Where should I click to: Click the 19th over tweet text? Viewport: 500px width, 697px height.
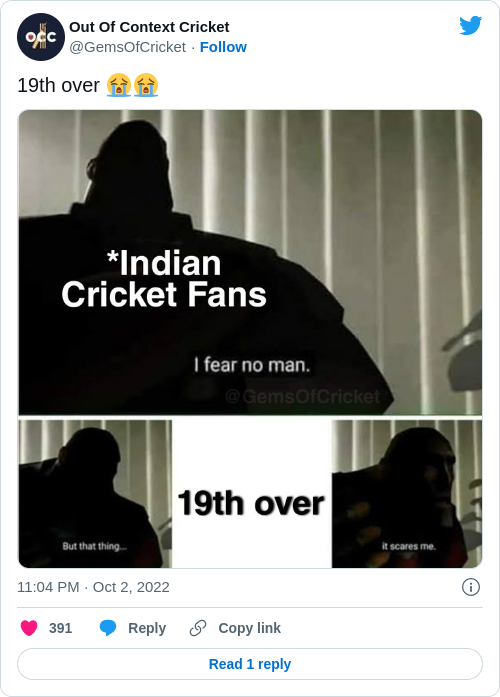coord(58,85)
